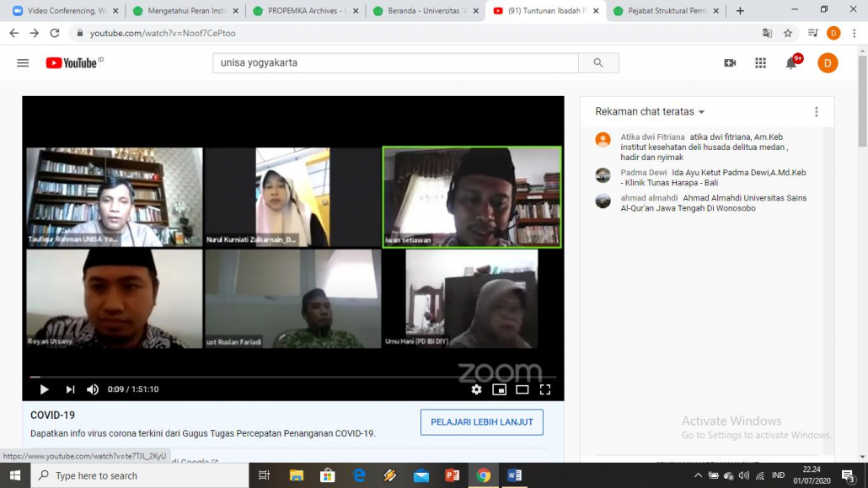Open the create video camera icon
The width and height of the screenshot is (868, 488).
[x=730, y=63]
